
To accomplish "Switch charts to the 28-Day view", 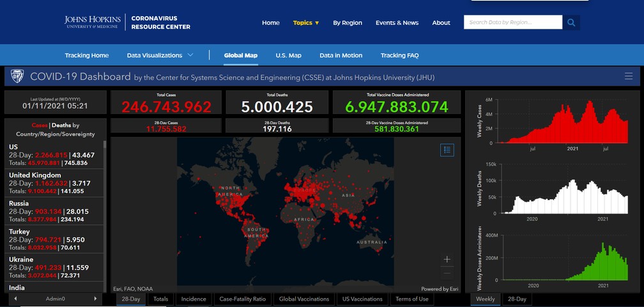I will (517, 299).
